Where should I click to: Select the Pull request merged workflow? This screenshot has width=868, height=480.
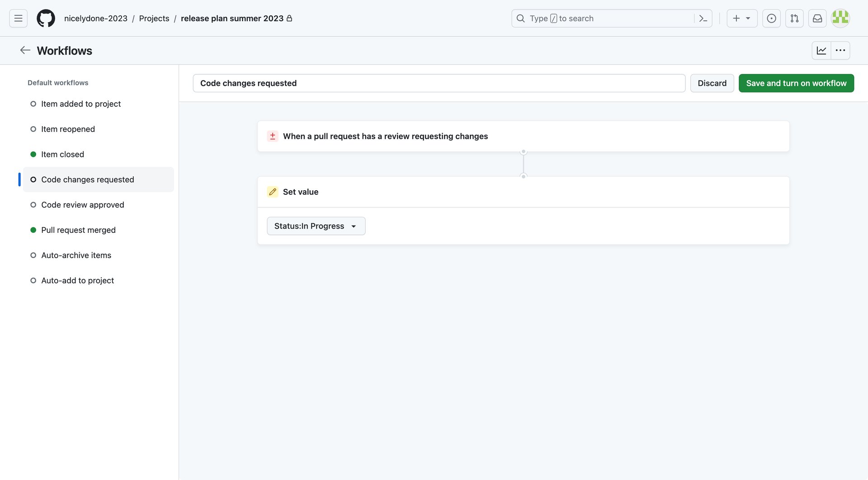click(x=78, y=230)
